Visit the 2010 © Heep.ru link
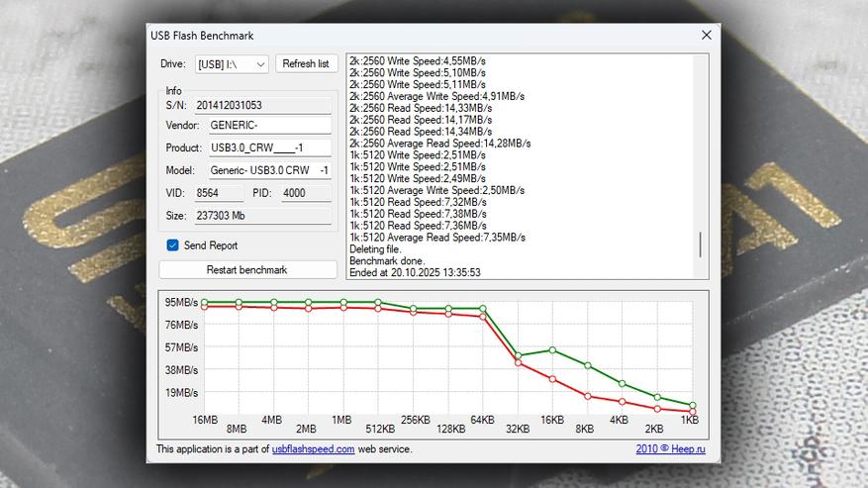Image resolution: width=868 pixels, height=488 pixels. tap(672, 449)
